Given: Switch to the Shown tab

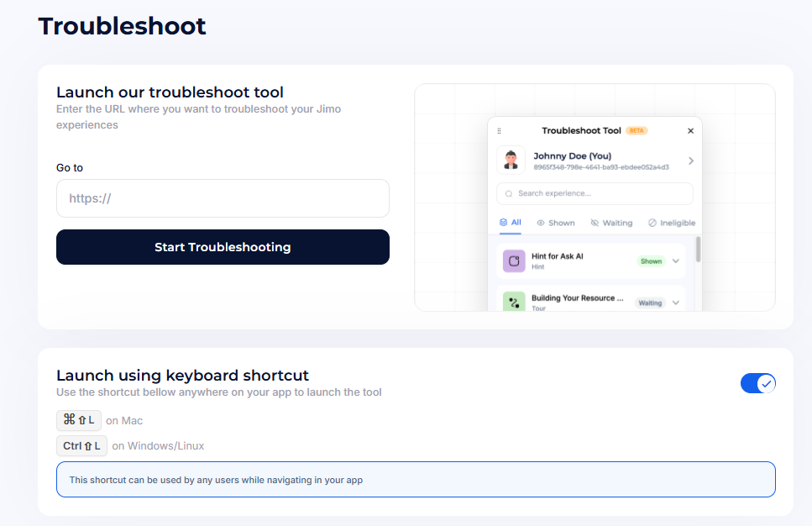Looking at the screenshot, I should point(556,223).
